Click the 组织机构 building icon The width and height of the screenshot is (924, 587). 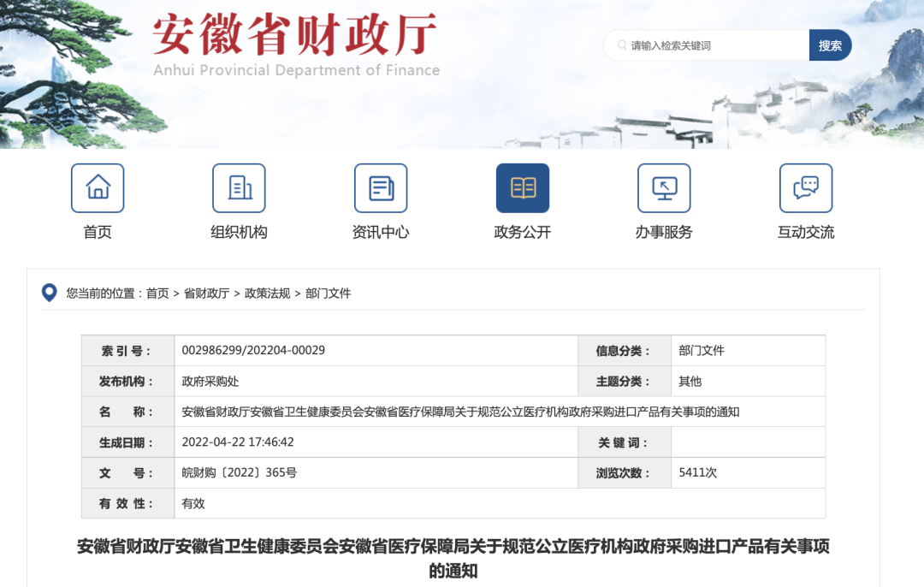(239, 187)
